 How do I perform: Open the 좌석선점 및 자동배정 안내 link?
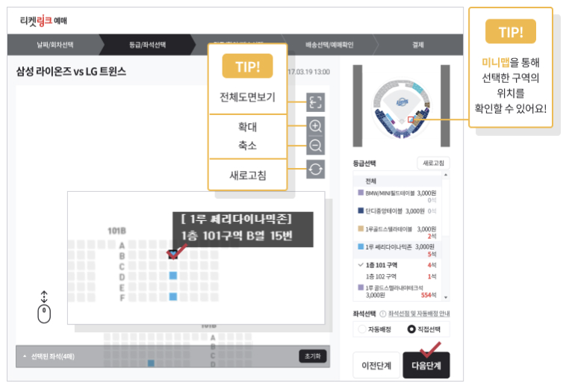(419, 314)
